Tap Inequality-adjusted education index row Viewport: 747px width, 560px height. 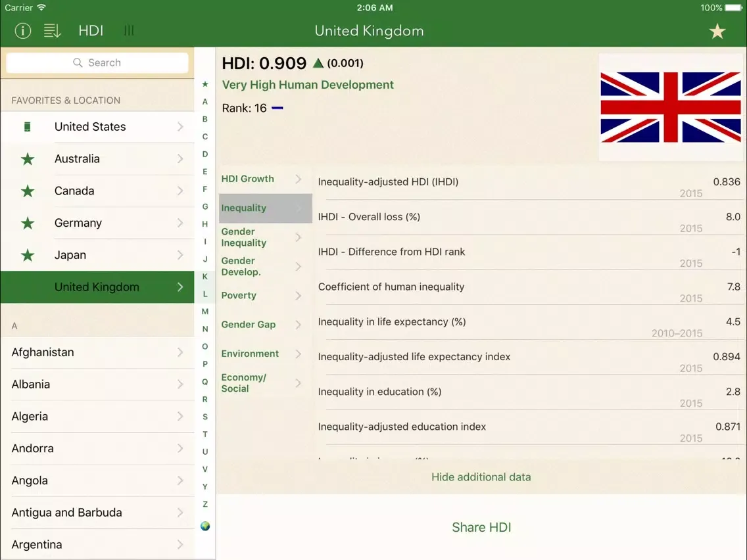529,428
